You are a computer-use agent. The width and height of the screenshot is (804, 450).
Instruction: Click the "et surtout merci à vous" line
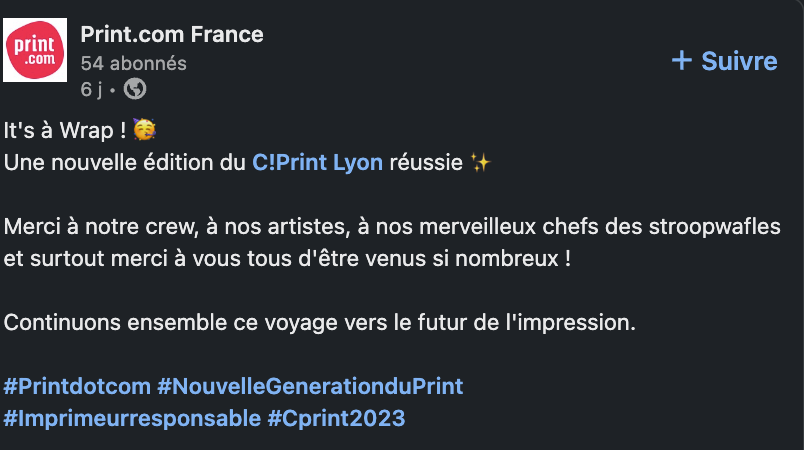click(x=287, y=258)
